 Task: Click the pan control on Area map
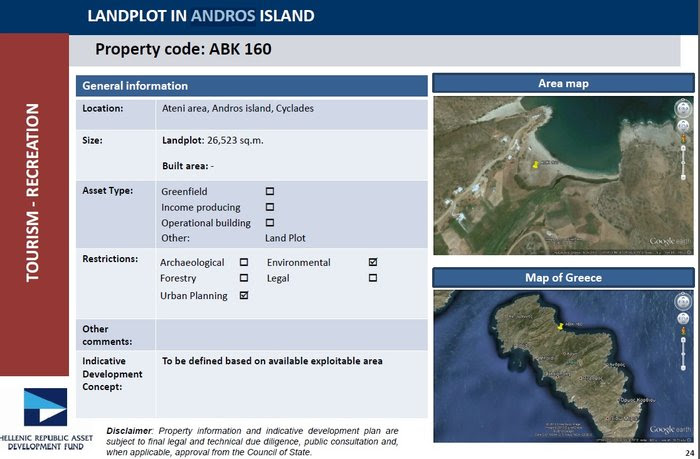point(684,127)
